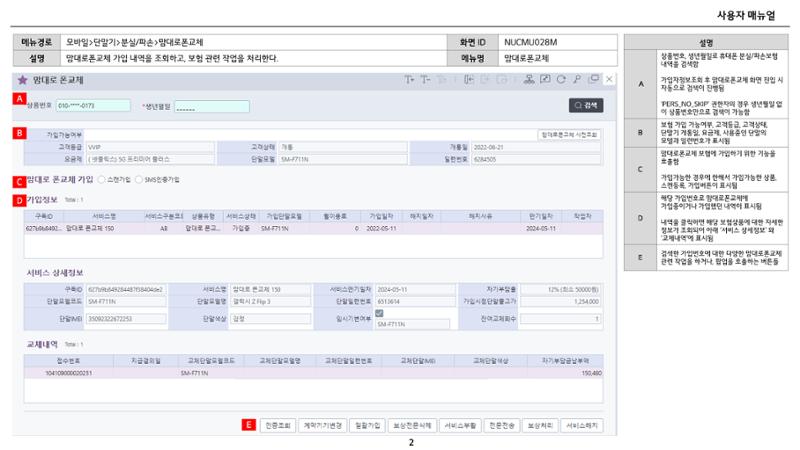The height and width of the screenshot is (450, 800).
Task: Click the 고객등급 VVIP field
Action: pos(150,147)
